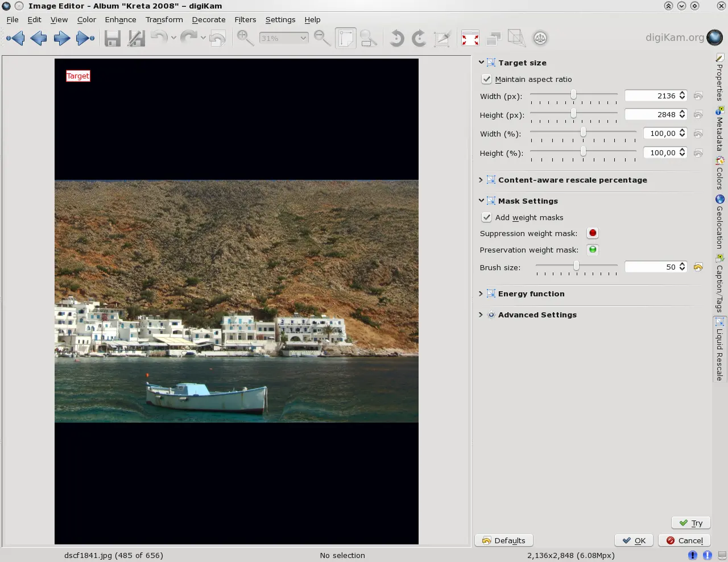This screenshot has width=728, height=562.
Task: Click the Defaults button
Action: 504,540
